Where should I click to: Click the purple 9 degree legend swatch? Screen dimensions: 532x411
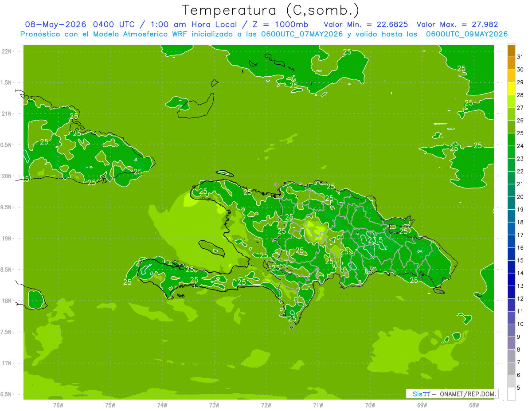coord(511,331)
